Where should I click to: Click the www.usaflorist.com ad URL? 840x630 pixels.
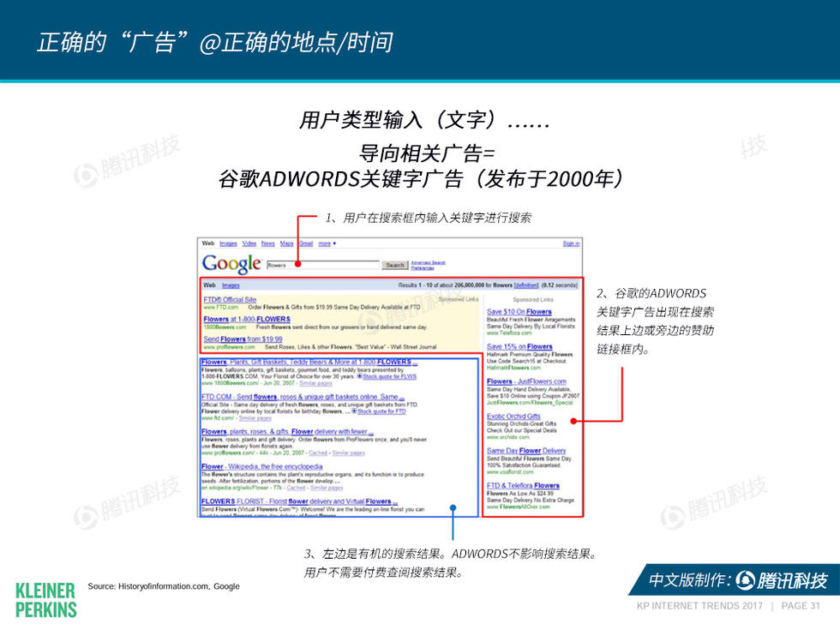point(510,472)
